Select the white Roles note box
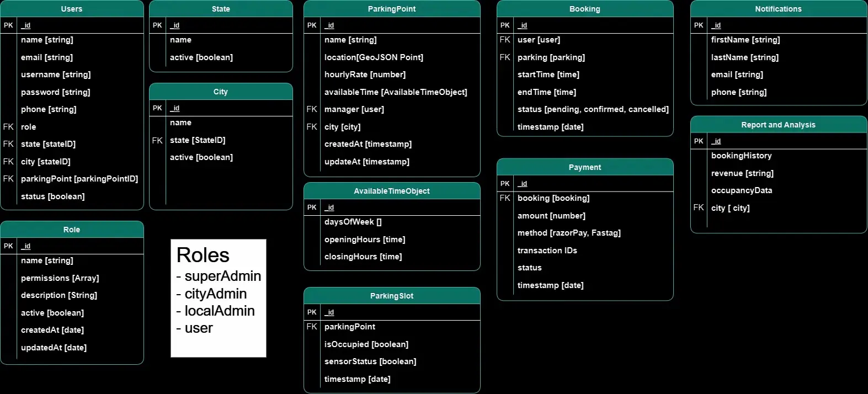The image size is (868, 394). pos(219,298)
